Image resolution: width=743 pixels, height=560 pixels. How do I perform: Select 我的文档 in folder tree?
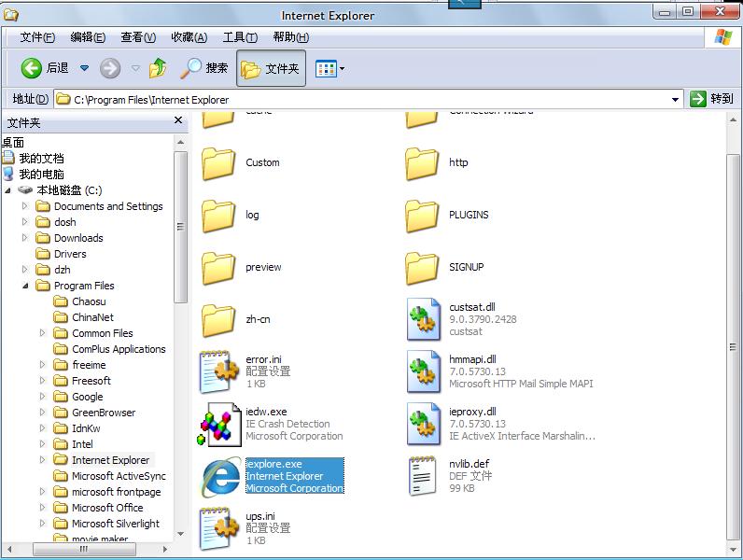point(41,159)
